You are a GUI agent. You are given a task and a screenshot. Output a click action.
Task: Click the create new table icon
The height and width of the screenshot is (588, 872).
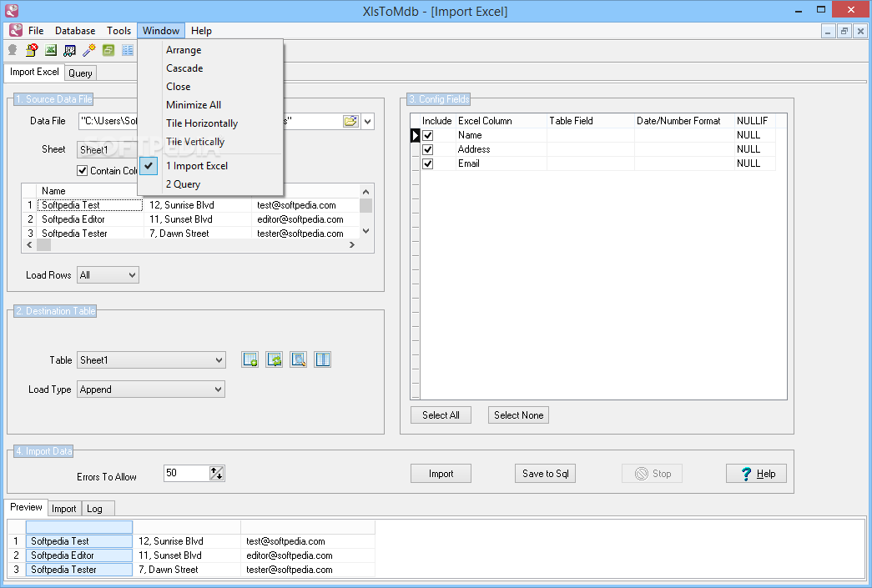point(250,359)
